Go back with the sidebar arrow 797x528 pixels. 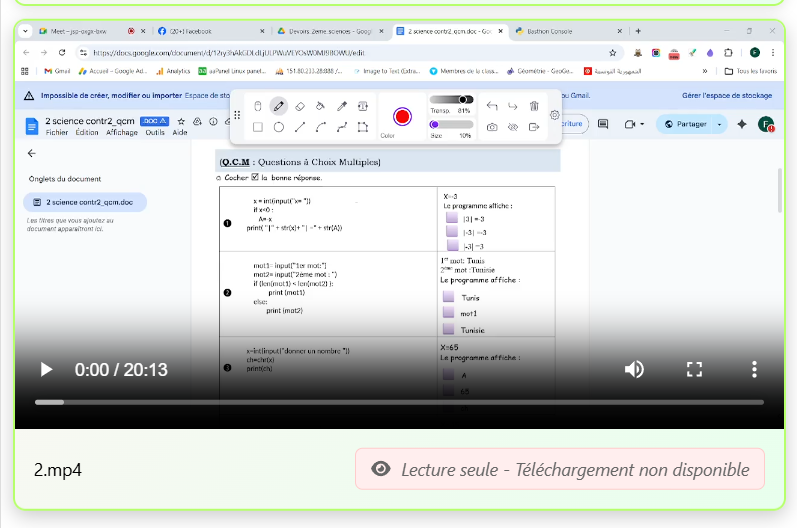pos(31,153)
